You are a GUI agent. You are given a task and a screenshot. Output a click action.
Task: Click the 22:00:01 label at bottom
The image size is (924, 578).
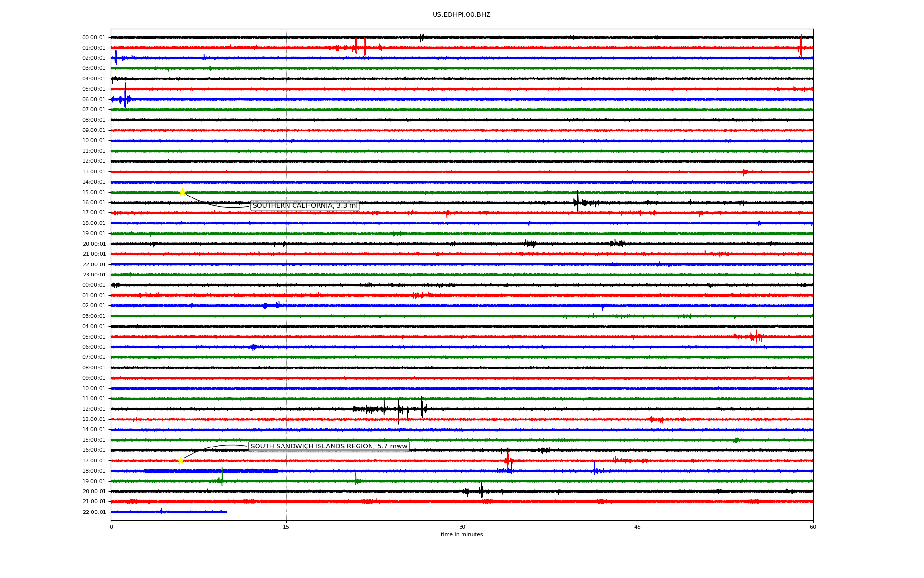pos(94,512)
